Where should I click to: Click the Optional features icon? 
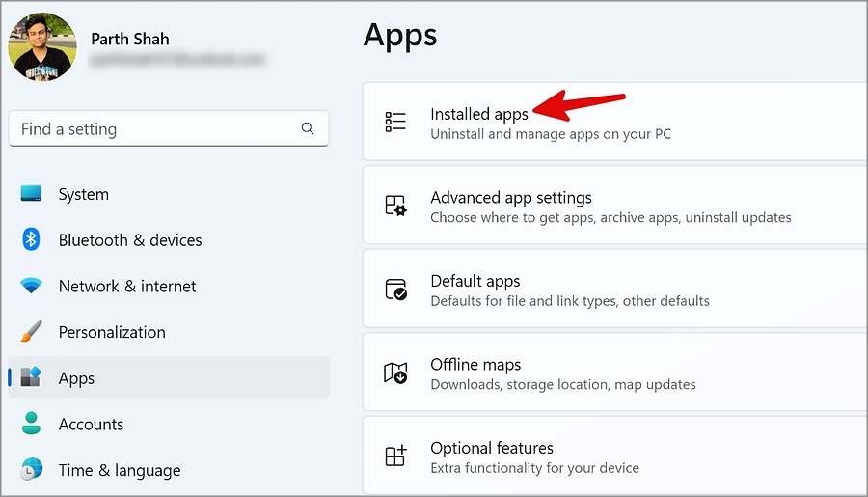[395, 456]
